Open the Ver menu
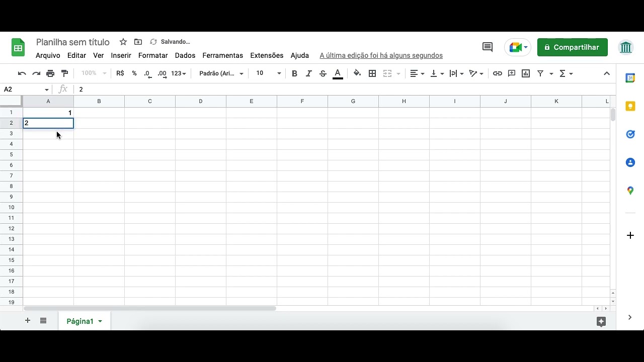This screenshot has width=644, height=362. pyautogui.click(x=99, y=55)
